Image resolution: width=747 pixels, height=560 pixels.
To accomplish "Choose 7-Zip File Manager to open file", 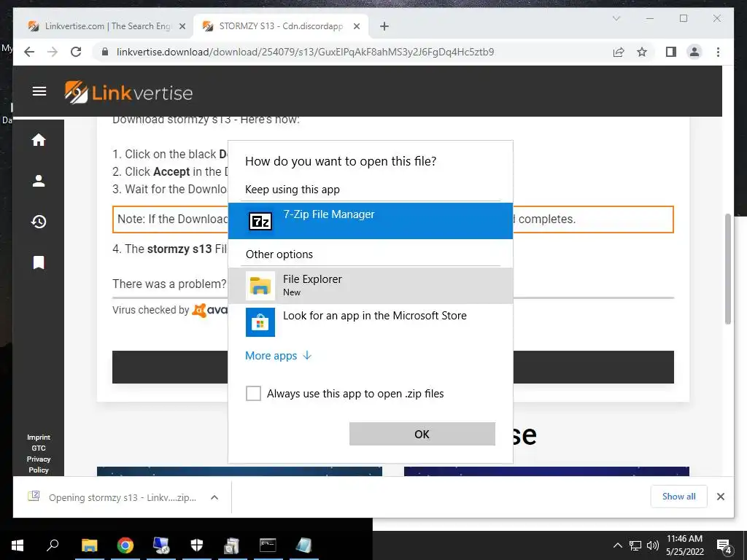I will [370, 220].
